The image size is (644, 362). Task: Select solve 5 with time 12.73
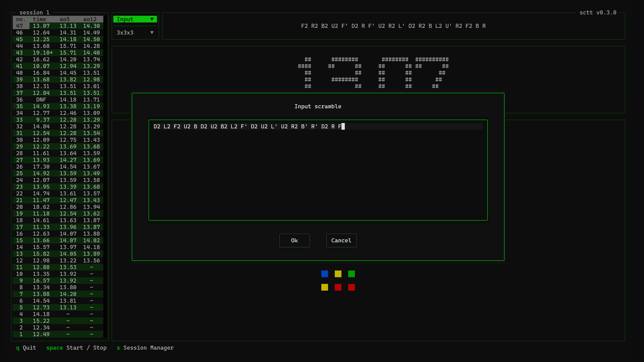coord(58,307)
